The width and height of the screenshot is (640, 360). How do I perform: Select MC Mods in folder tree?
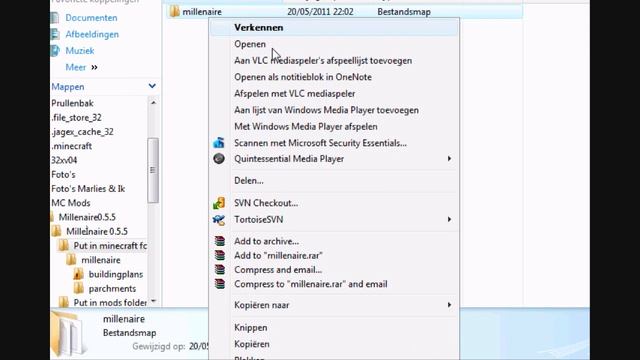71,203
